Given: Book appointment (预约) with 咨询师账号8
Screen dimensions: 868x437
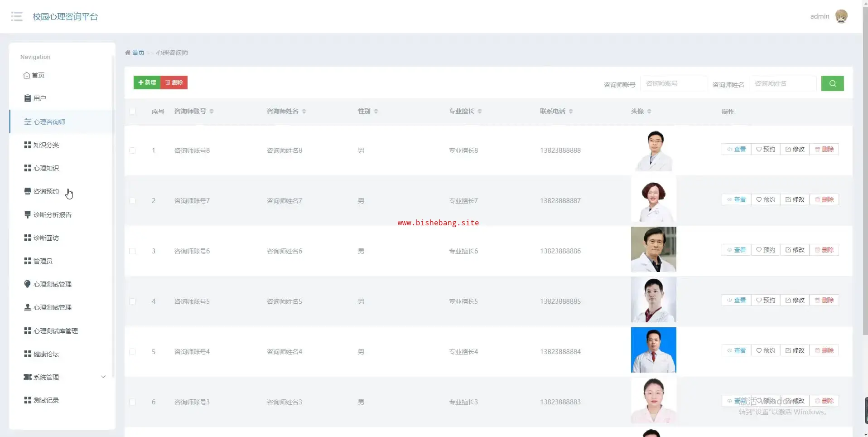Looking at the screenshot, I should pos(766,149).
